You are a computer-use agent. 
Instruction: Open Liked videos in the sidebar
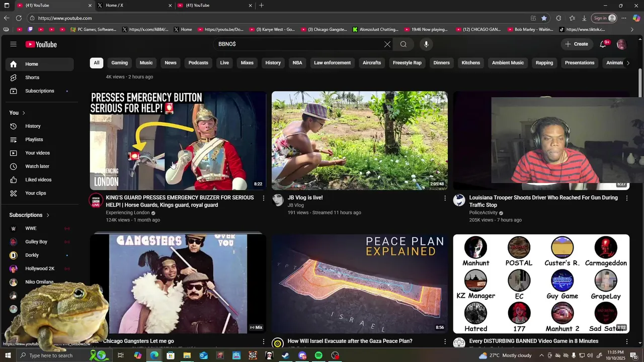coord(39,180)
